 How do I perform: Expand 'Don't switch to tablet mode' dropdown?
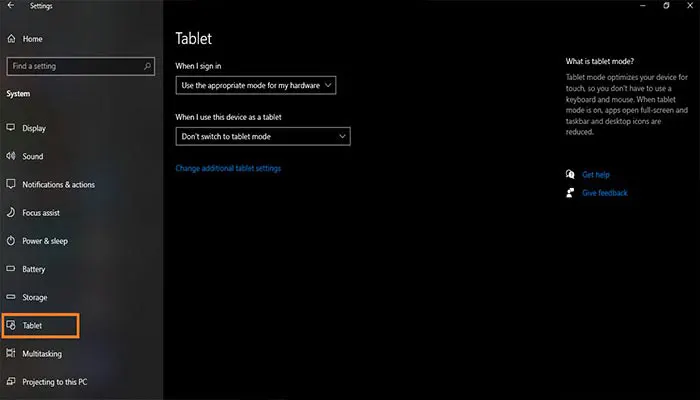coord(262,136)
